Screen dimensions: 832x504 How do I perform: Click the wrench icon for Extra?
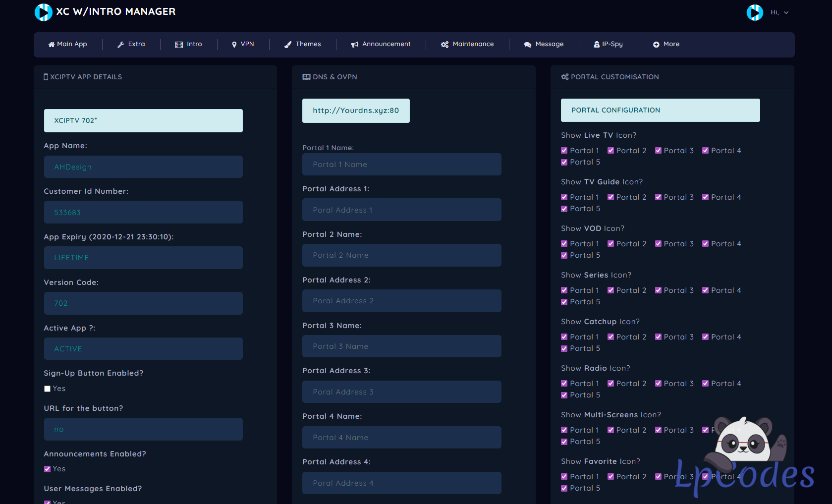tap(120, 45)
